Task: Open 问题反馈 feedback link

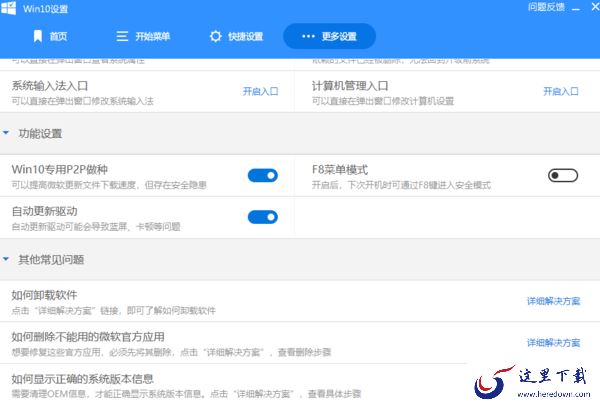Action: click(x=546, y=7)
